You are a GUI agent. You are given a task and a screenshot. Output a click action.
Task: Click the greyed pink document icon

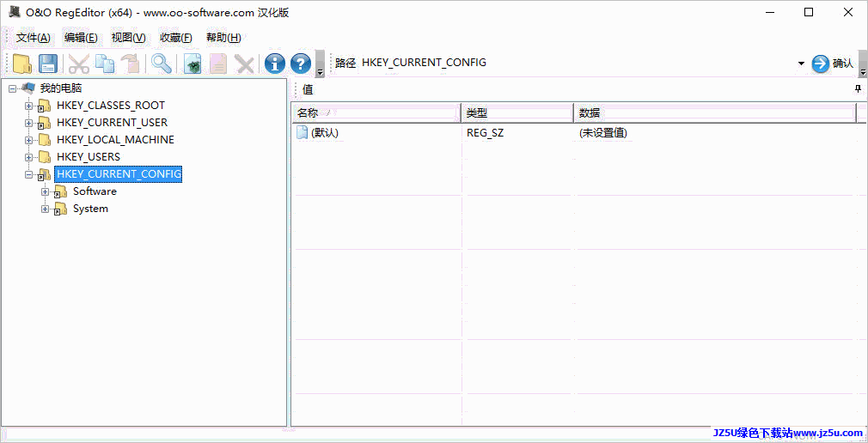(x=218, y=64)
